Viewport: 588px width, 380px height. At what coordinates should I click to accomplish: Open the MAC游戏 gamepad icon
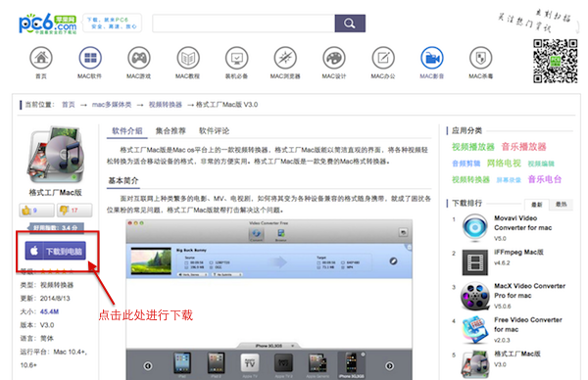[x=139, y=58]
